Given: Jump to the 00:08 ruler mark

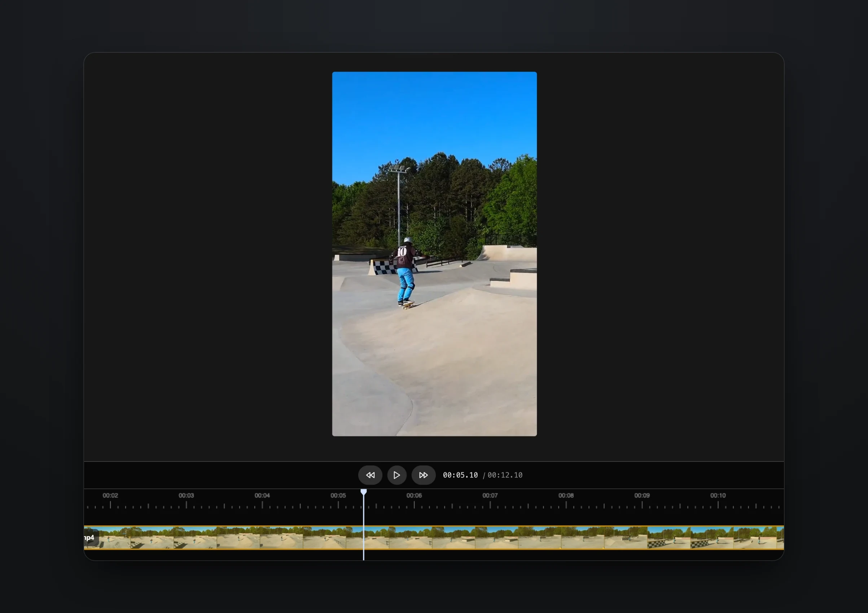Looking at the screenshot, I should click(x=566, y=495).
